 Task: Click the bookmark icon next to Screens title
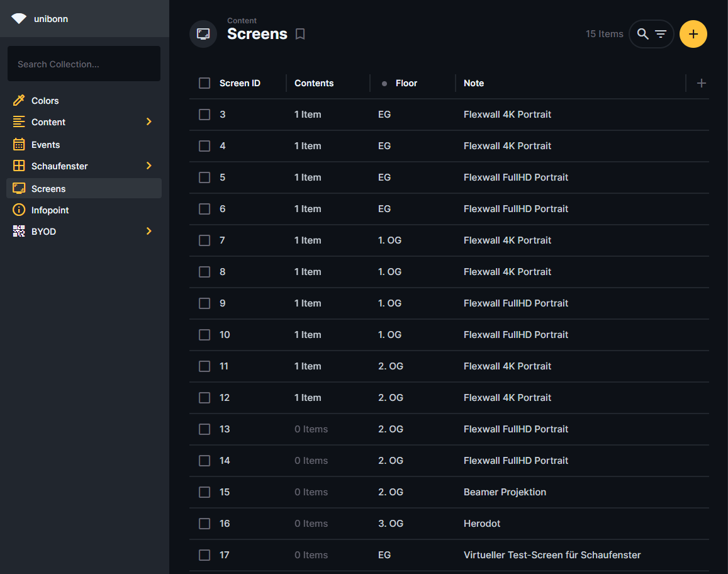pos(300,34)
